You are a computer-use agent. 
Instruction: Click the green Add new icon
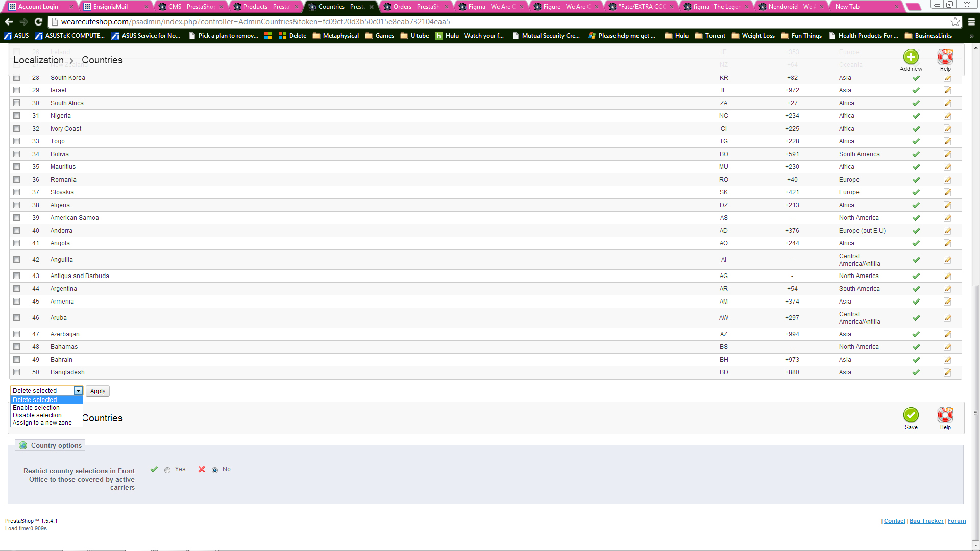(x=911, y=57)
